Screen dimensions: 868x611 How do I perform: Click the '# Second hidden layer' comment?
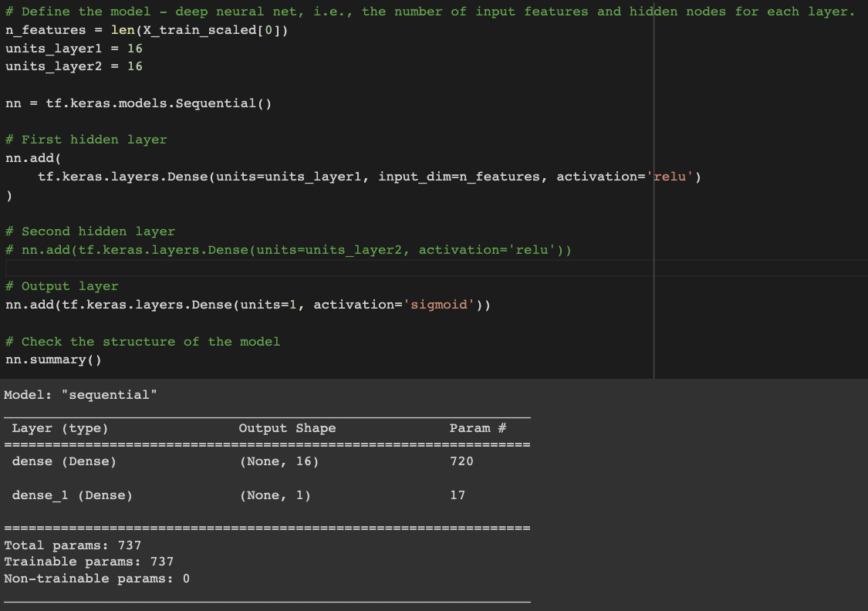point(90,231)
